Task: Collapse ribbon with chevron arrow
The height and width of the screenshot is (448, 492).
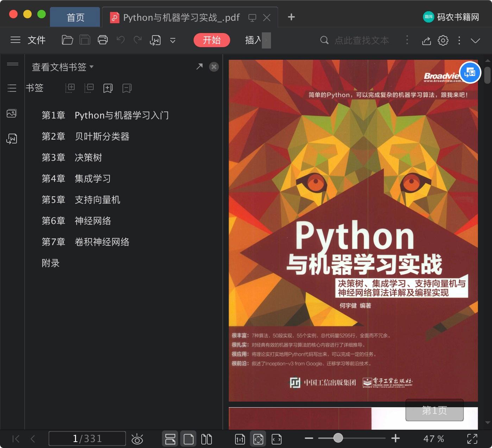Action: click(475, 41)
